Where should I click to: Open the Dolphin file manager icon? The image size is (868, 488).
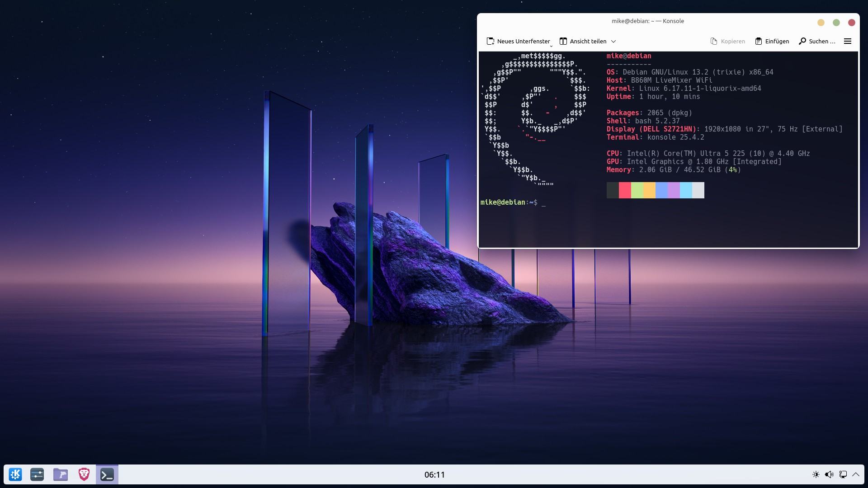pyautogui.click(x=61, y=474)
